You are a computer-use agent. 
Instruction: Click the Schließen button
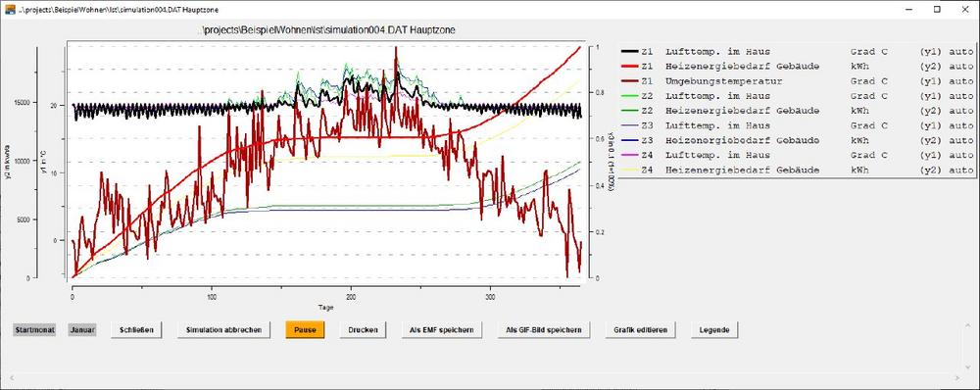pos(135,329)
